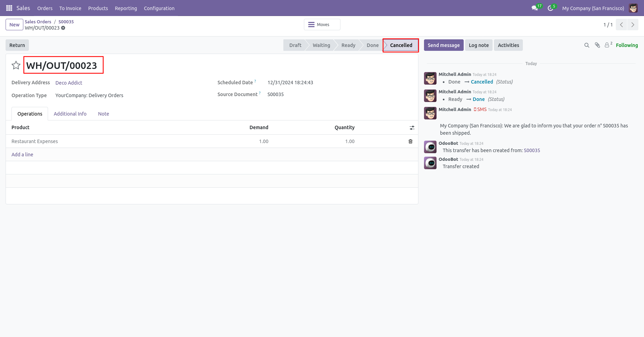The image size is (644, 337).
Task: Open the Moves smart button
Action: click(322, 25)
